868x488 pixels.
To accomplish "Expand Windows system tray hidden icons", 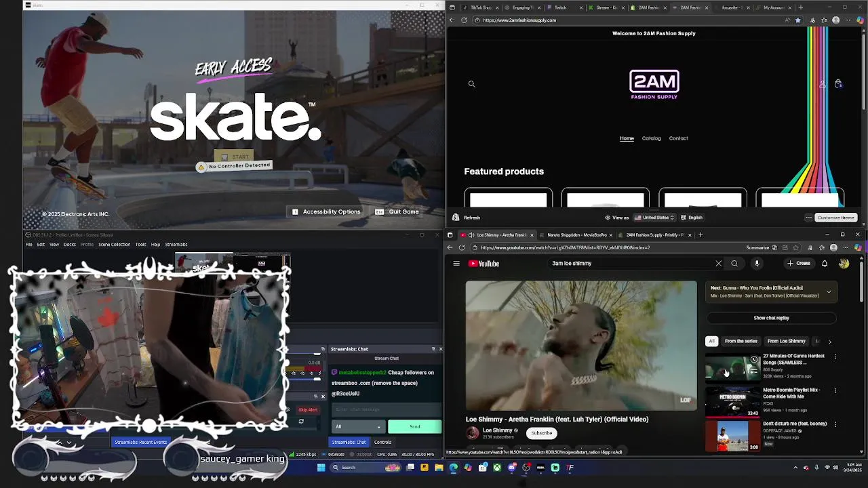I will [x=795, y=468].
